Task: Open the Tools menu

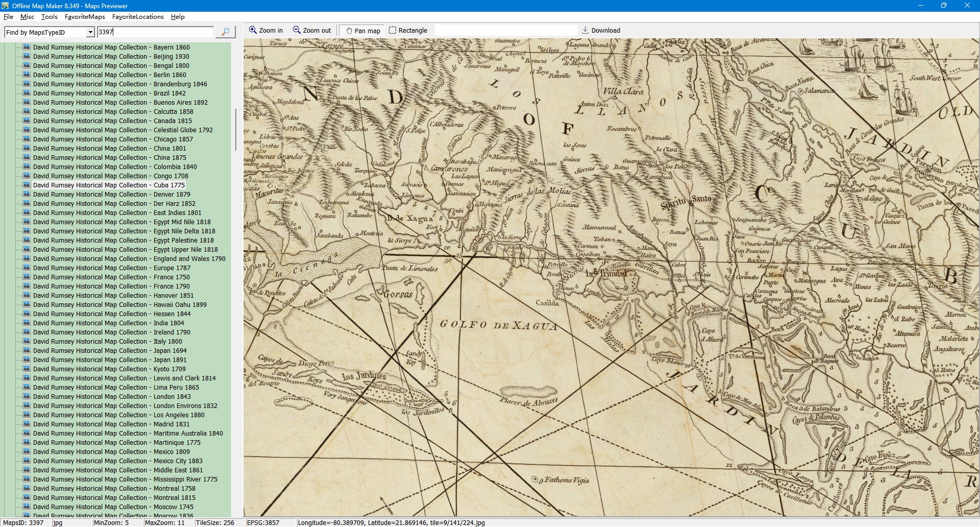Action: (49, 17)
